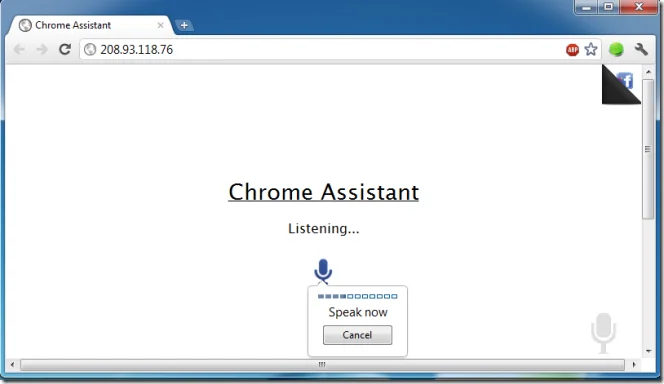This screenshot has height=384, width=664.
Task: Click the audio level meter bar
Action: (x=357, y=296)
